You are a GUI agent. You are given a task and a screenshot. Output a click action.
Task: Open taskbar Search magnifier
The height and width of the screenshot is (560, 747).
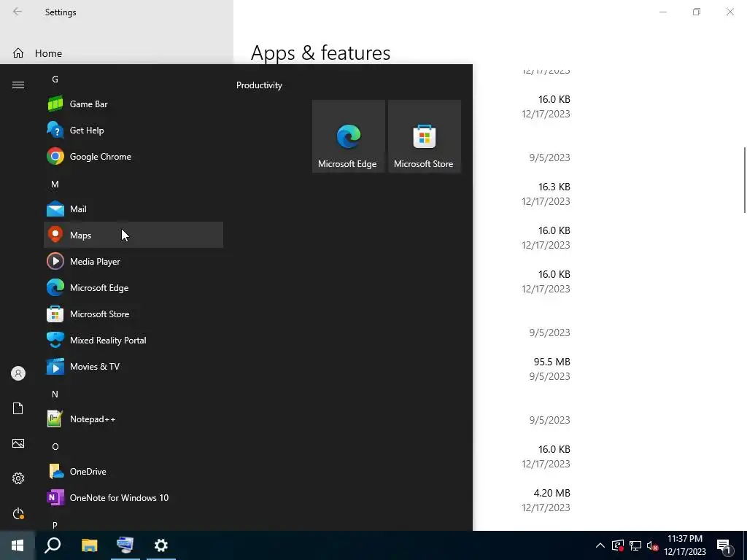coord(53,545)
